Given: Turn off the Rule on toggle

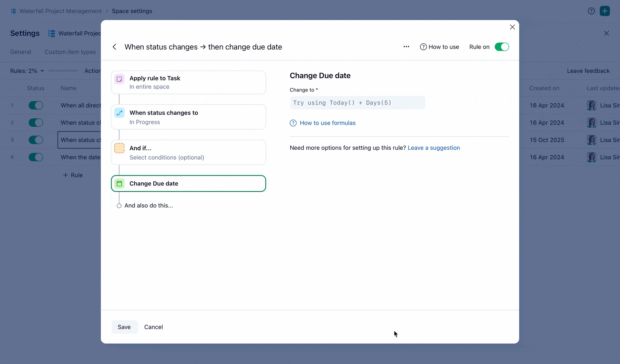Looking at the screenshot, I should tap(502, 46).
